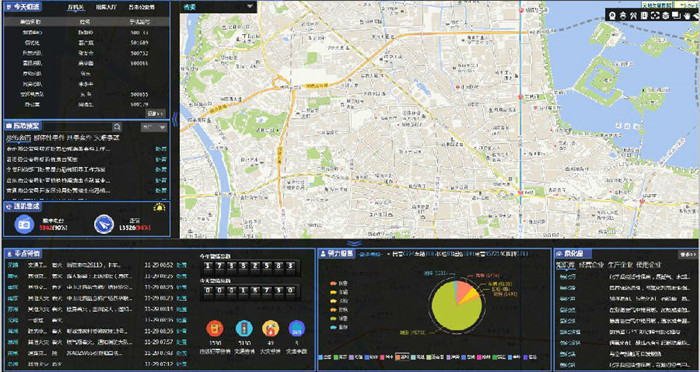Screen dimensions: 700x372
Task: Click the yellow fire extinguisher statistics icon
Action: click(x=271, y=329)
